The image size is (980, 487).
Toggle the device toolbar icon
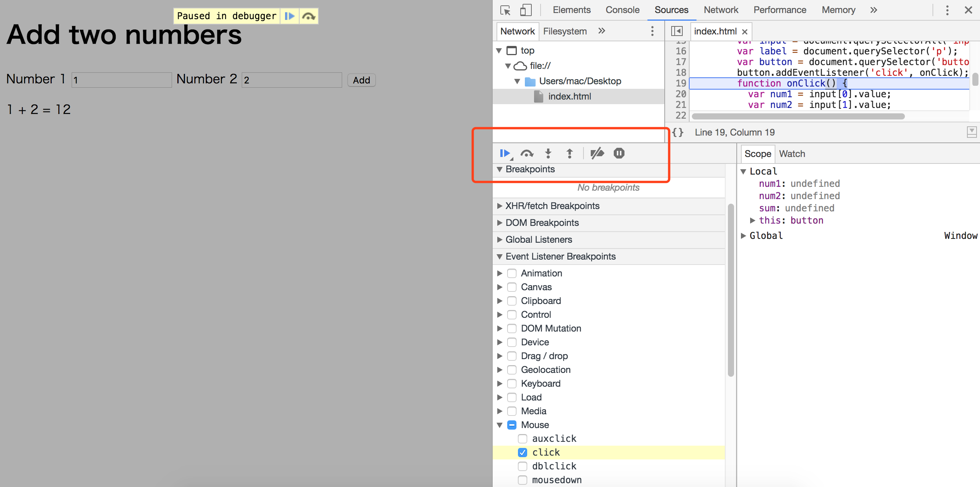coord(526,10)
